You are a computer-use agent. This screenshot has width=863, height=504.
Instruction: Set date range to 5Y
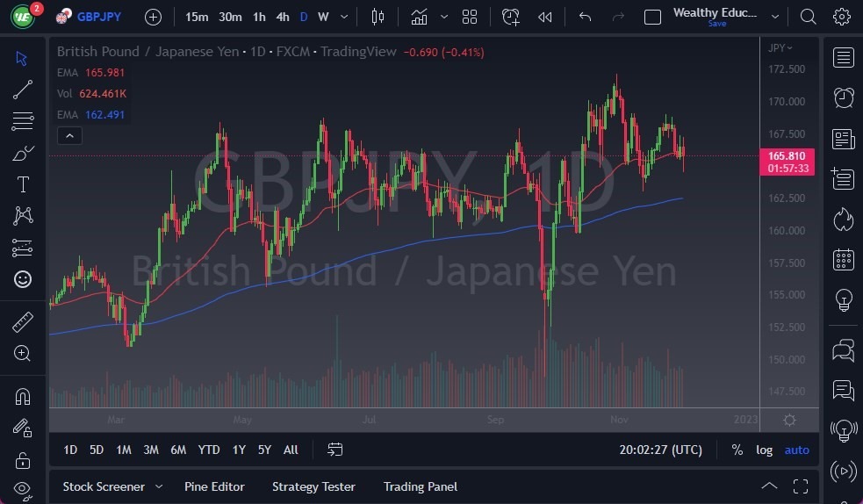(264, 450)
